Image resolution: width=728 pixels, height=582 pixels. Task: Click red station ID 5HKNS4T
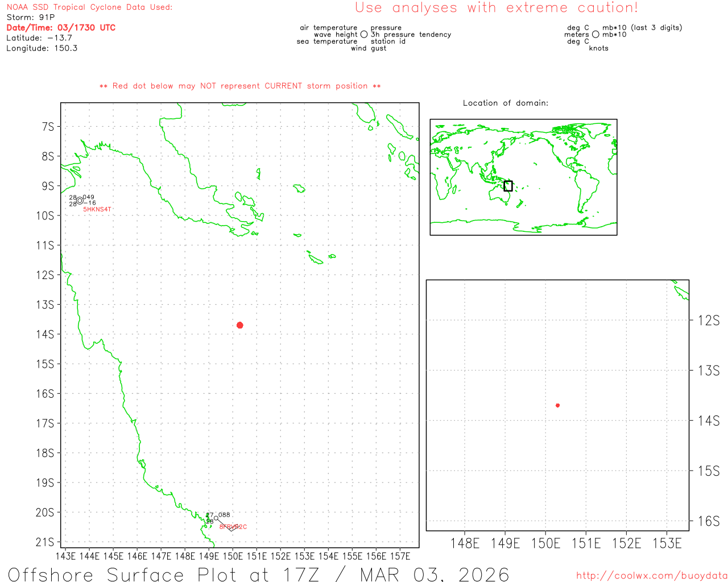[97, 210]
